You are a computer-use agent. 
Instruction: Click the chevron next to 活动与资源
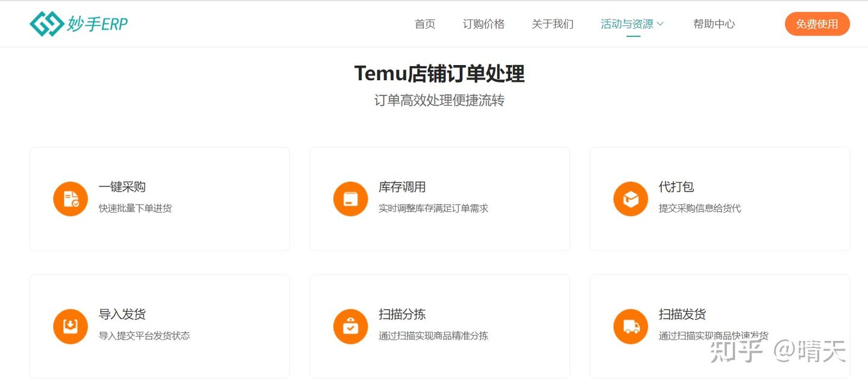(661, 25)
